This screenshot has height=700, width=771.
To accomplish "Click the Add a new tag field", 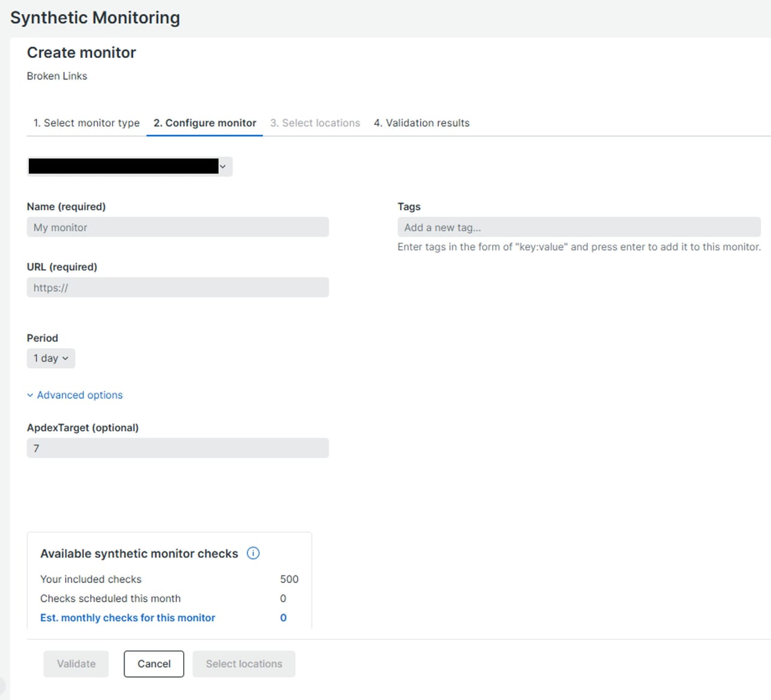I will tap(578, 227).
